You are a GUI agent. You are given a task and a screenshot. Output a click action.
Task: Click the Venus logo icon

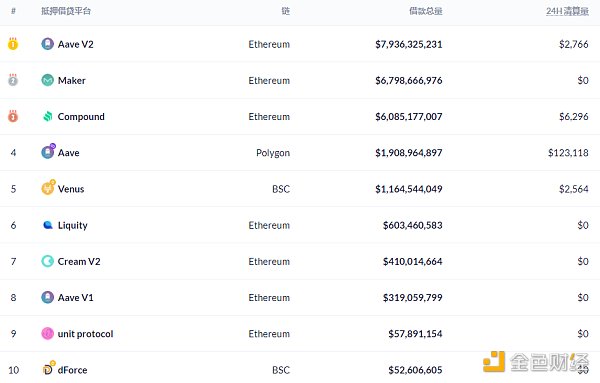[x=48, y=187]
